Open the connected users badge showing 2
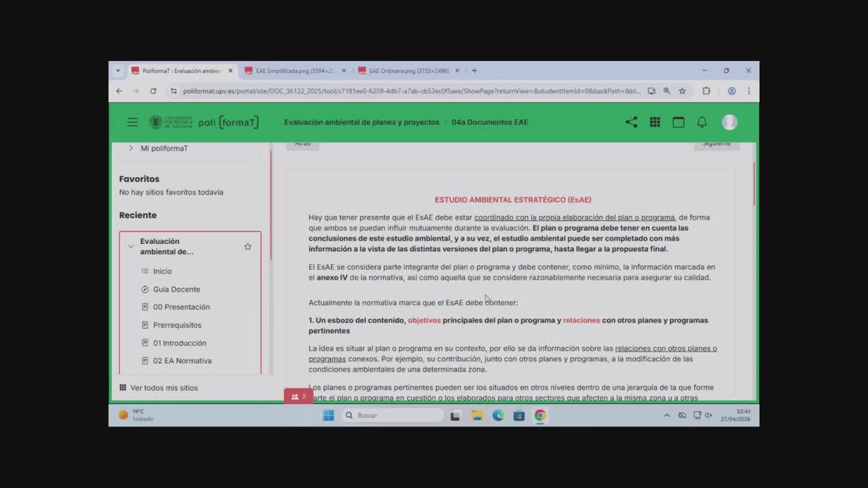This screenshot has width=868, height=488. point(298,396)
